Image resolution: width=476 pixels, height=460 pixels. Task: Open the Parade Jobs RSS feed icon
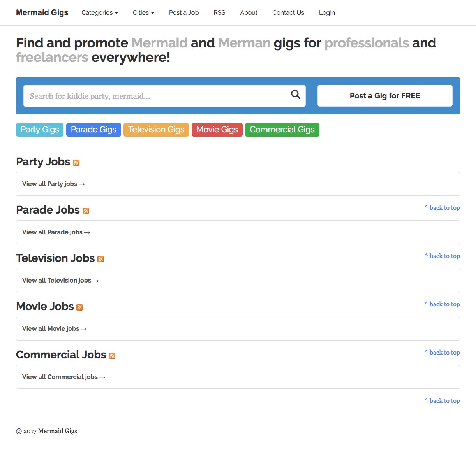point(86,211)
